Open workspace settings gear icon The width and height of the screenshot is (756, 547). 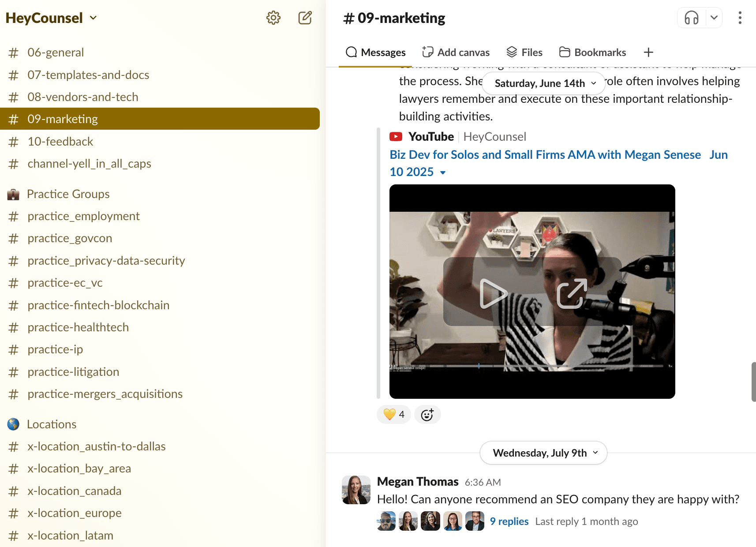[273, 18]
